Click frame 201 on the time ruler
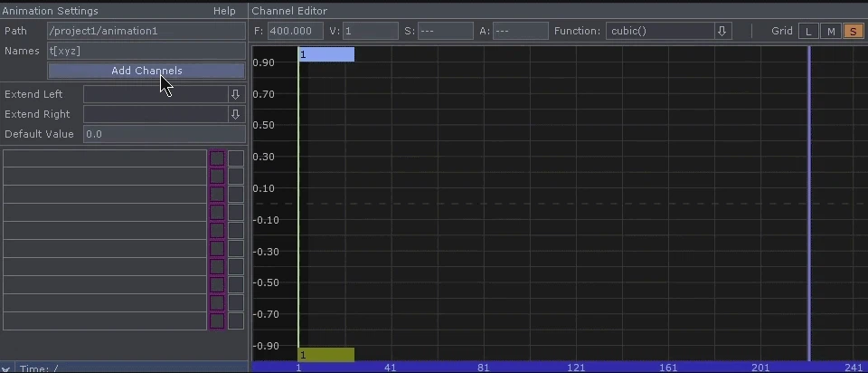868x373 pixels. pyautogui.click(x=760, y=368)
